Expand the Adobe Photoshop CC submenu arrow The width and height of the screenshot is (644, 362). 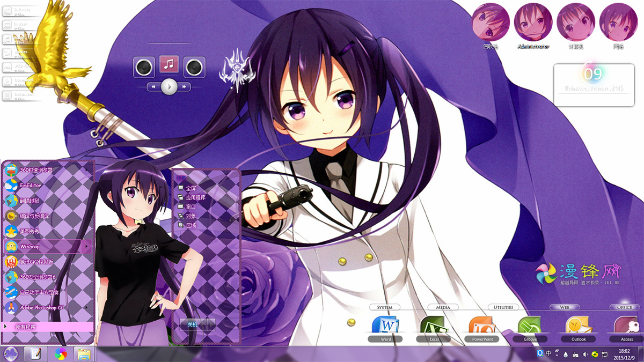pos(87,308)
